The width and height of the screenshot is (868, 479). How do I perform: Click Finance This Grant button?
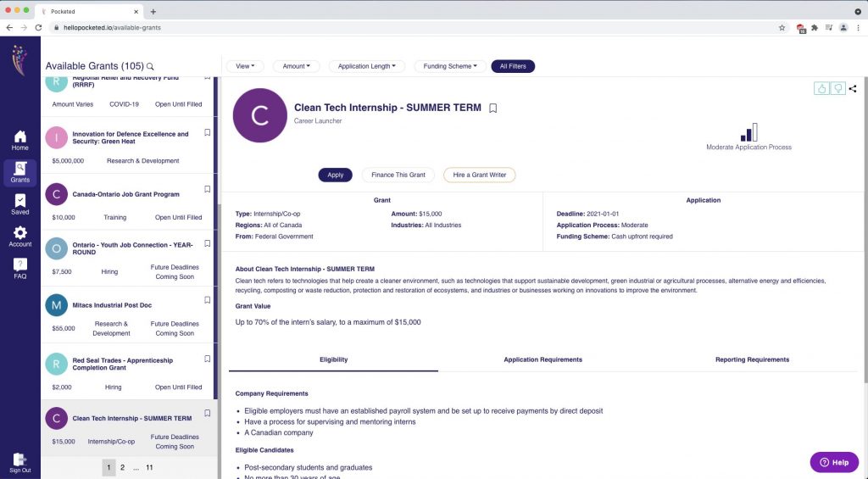pyautogui.click(x=398, y=175)
